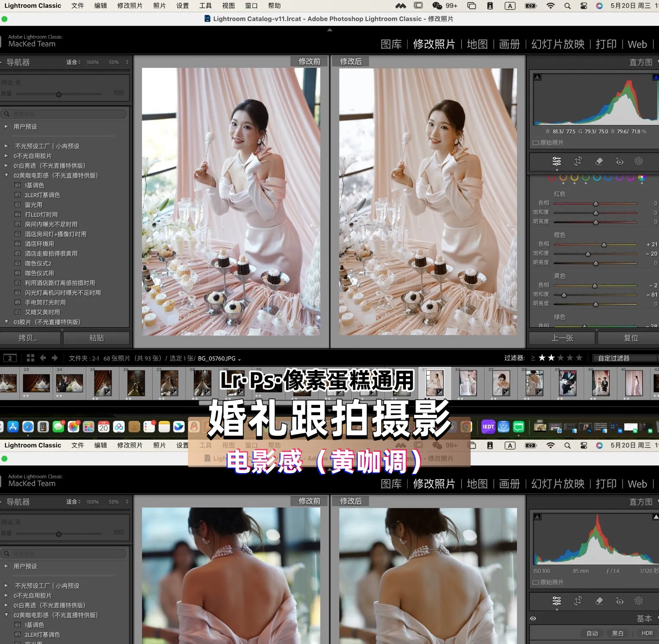Click the 黑白 treatment button

click(x=618, y=633)
